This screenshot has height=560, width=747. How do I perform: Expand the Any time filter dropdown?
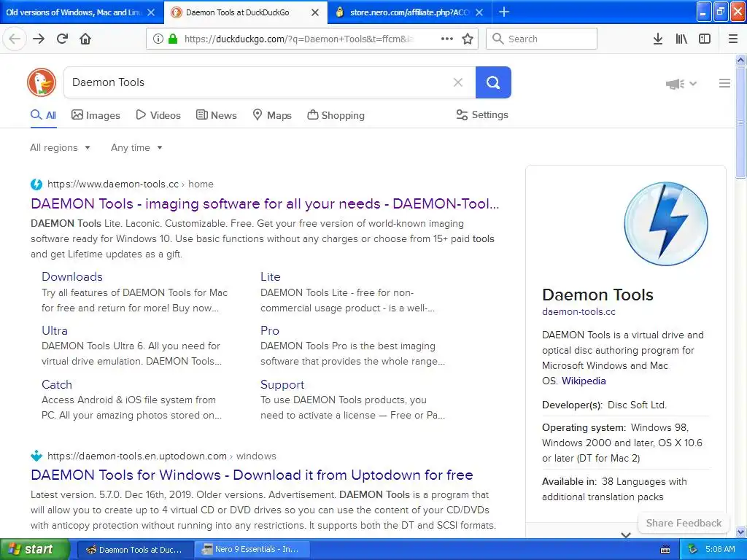pos(136,147)
